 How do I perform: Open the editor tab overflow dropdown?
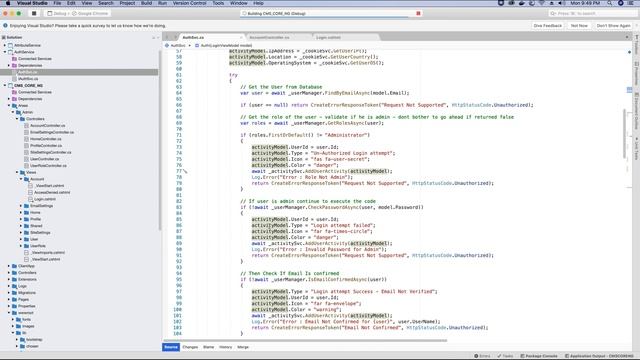pyautogui.click(x=627, y=37)
